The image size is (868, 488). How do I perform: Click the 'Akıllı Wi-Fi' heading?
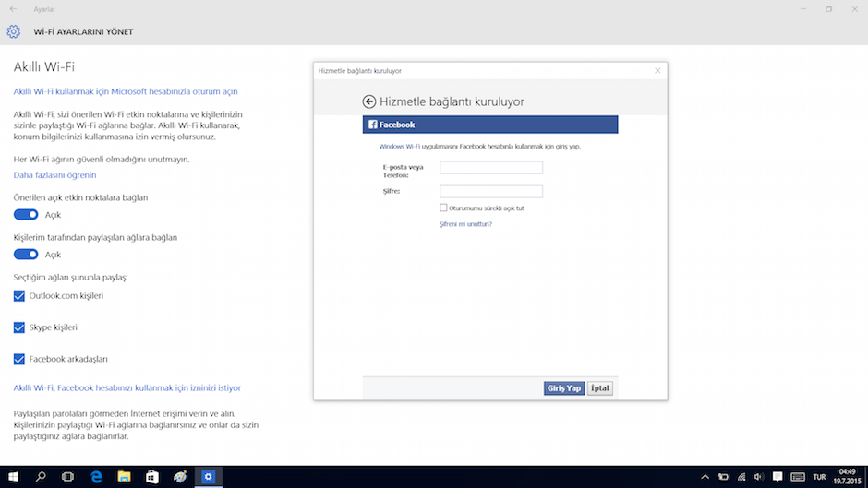click(44, 66)
